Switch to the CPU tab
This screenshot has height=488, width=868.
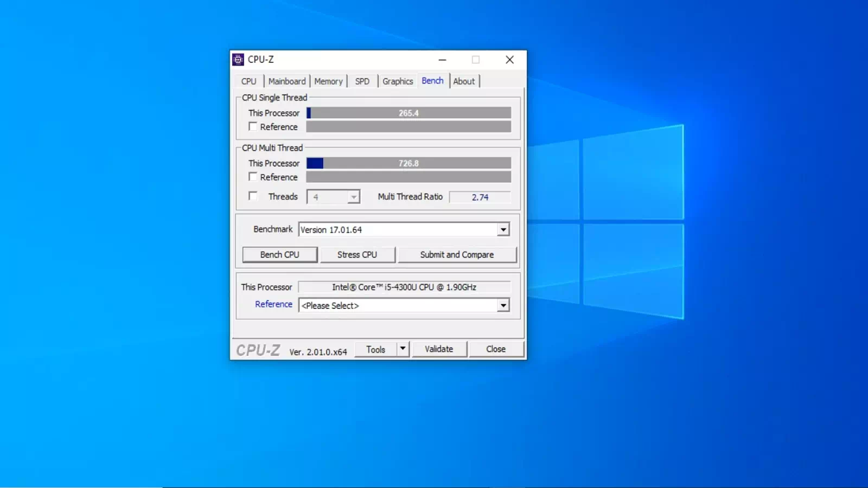[248, 81]
